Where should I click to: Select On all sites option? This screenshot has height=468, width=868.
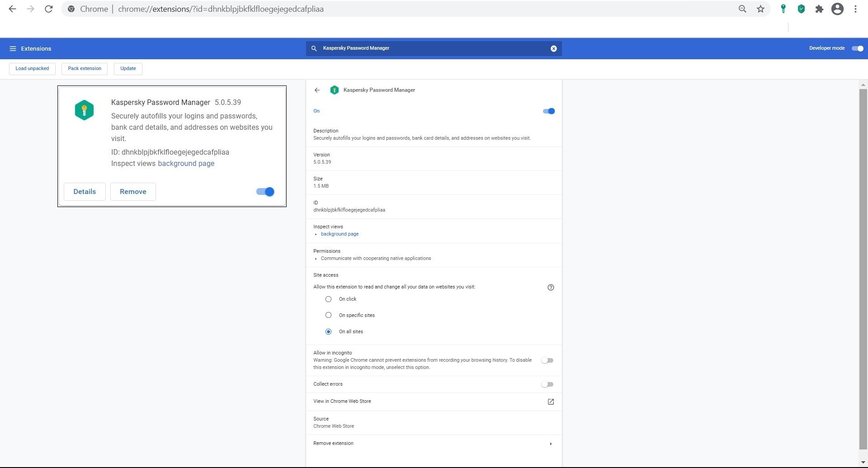329,331
